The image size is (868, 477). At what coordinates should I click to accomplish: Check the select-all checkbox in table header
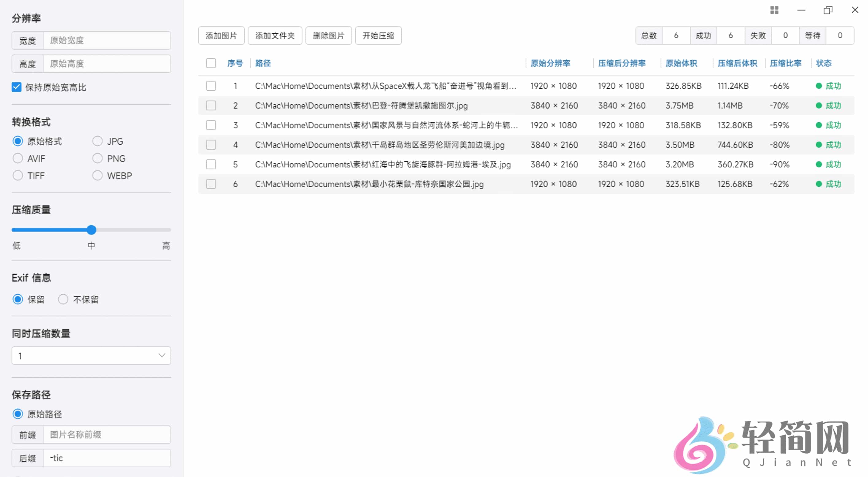(211, 63)
